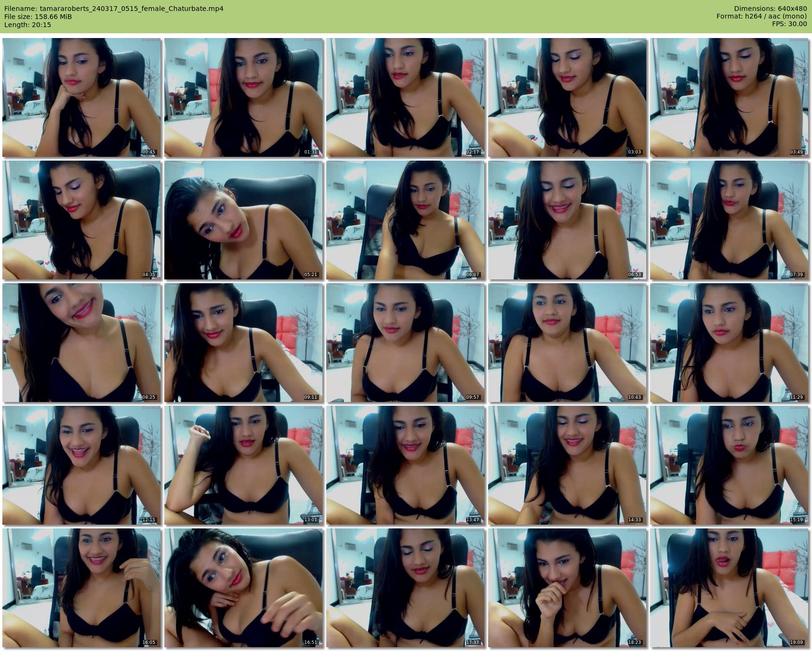
Task: Click the thumbnail marked 06:53
Action: click(x=567, y=220)
